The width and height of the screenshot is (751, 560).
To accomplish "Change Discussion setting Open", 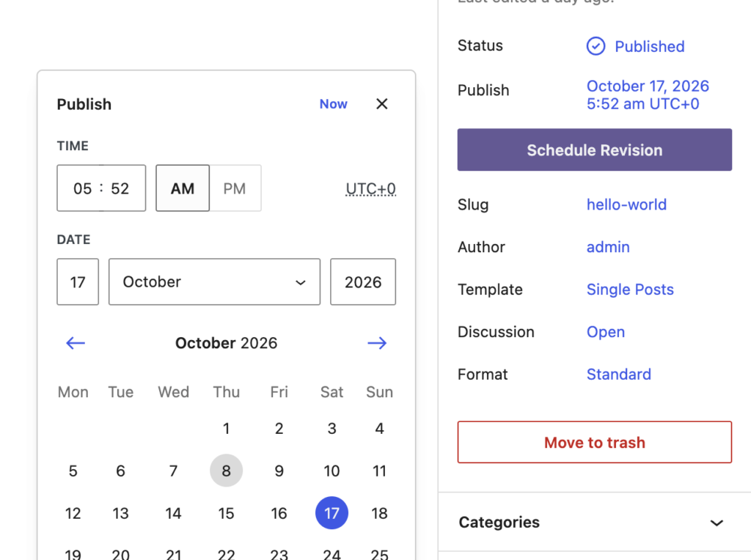I will coord(605,332).
